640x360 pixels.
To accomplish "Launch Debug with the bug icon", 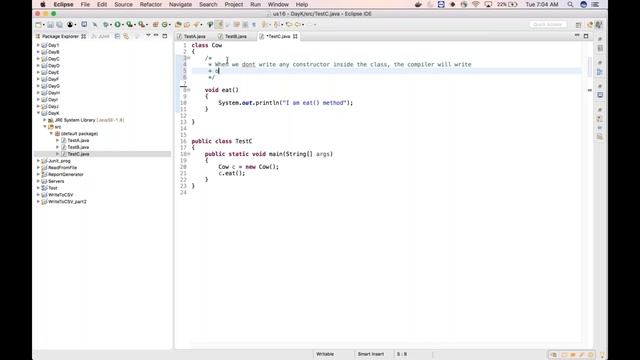I will click(x=106, y=25).
